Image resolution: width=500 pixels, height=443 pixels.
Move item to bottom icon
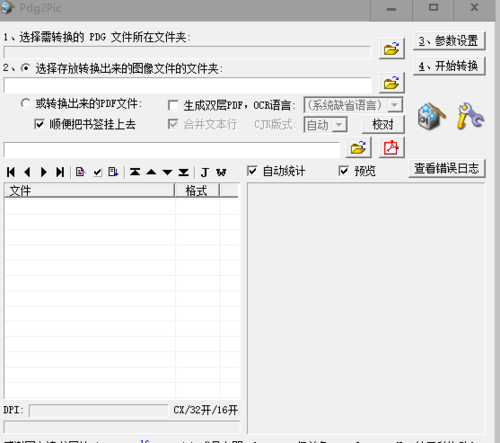click(184, 172)
